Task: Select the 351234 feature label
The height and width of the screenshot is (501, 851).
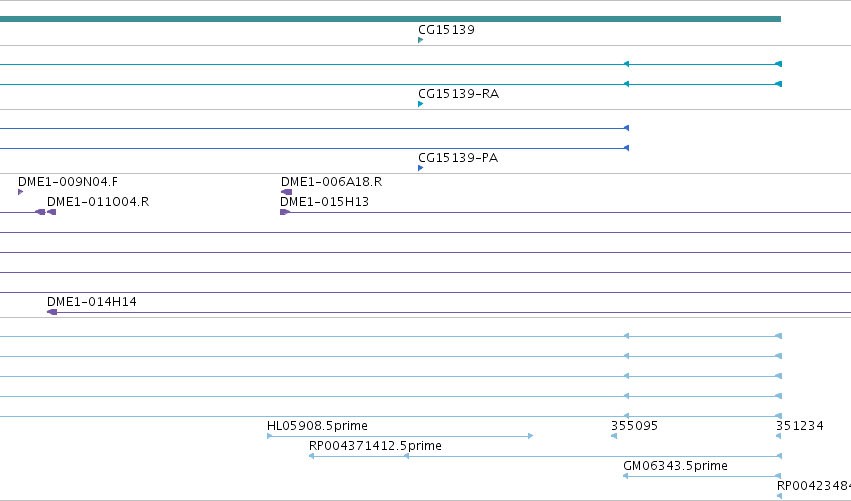Action: (799, 426)
